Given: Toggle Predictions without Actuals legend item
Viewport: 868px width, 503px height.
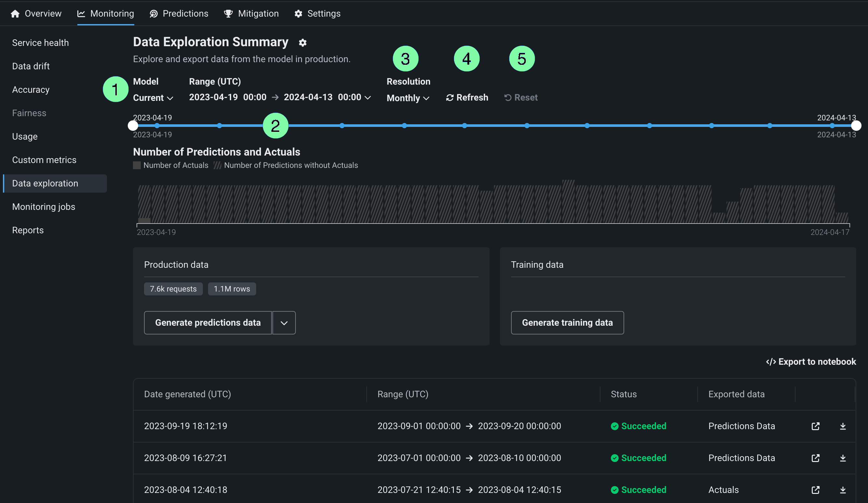Looking at the screenshot, I should coord(286,165).
